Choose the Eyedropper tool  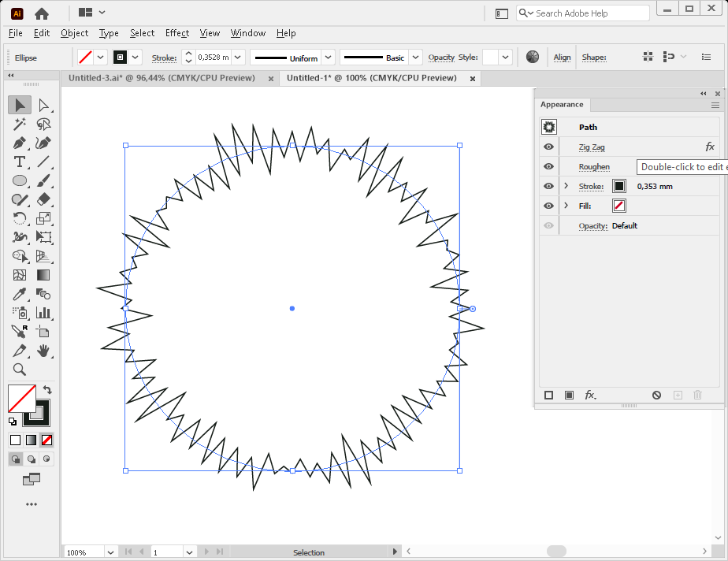click(20, 294)
